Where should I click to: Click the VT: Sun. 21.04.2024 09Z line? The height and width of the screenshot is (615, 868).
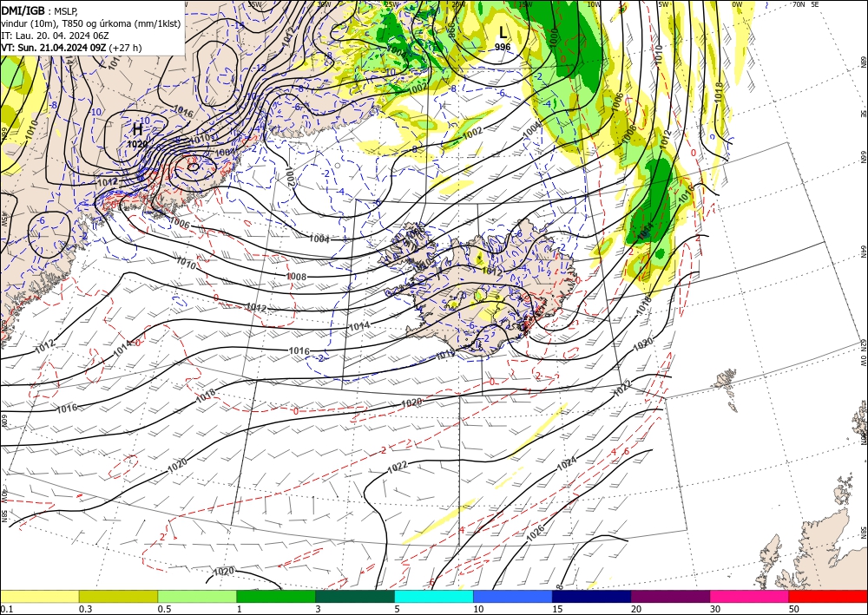click(71, 48)
